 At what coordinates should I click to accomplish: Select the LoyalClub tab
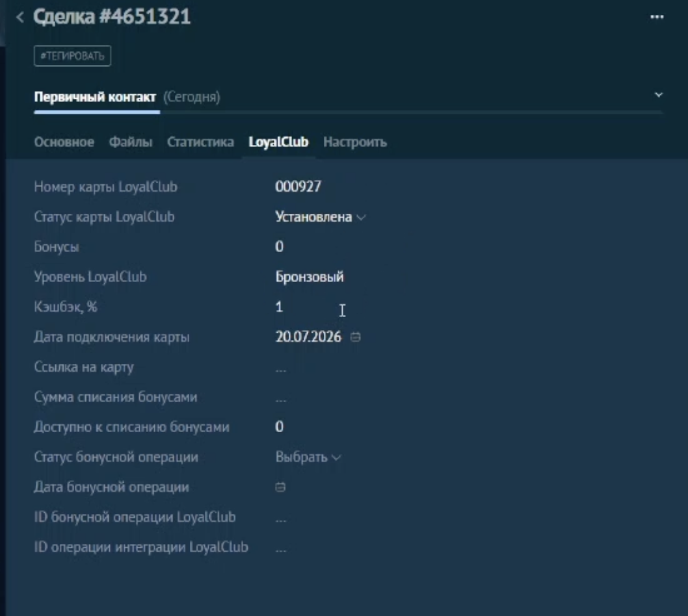278,142
